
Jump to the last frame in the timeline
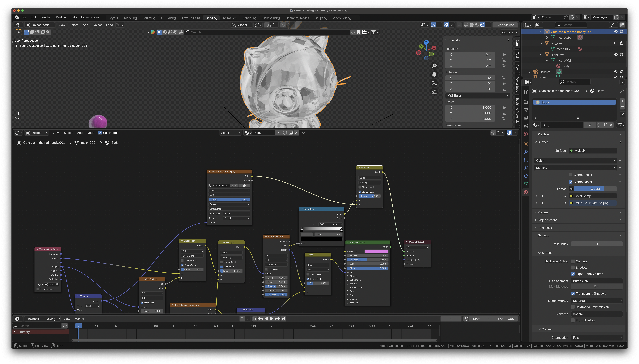tap(283, 319)
